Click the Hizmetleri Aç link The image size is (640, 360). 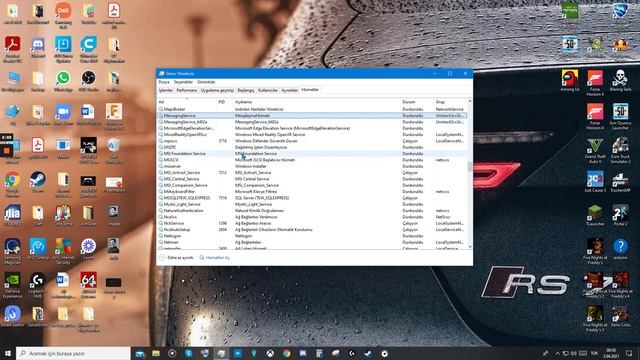[215, 258]
